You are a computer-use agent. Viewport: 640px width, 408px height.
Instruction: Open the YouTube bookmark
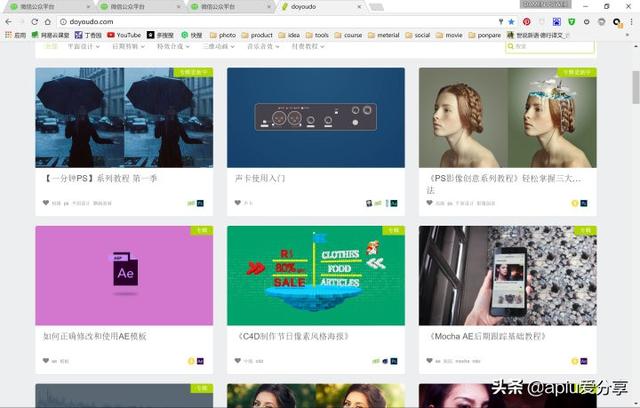[x=124, y=35]
